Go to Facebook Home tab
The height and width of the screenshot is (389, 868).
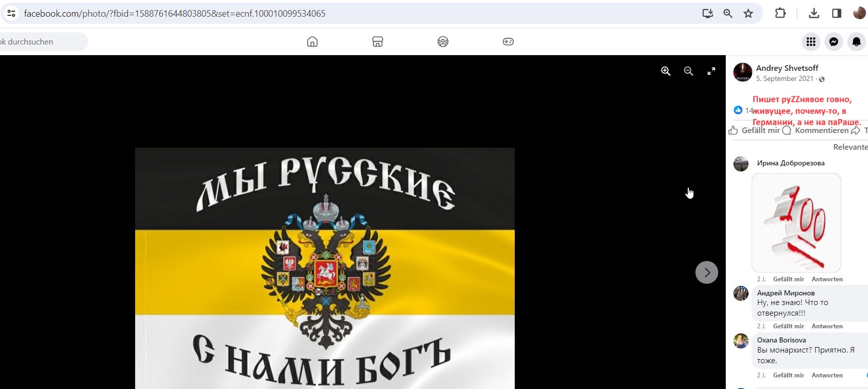312,41
